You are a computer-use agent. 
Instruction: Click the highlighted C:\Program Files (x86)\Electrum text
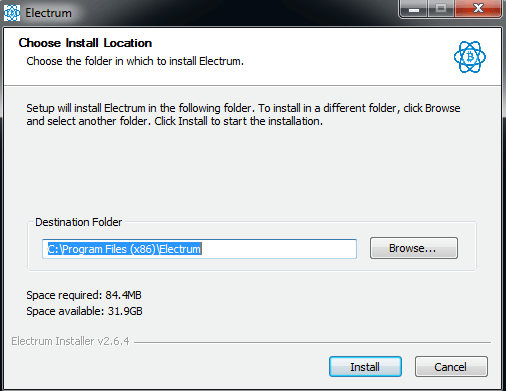pos(124,249)
